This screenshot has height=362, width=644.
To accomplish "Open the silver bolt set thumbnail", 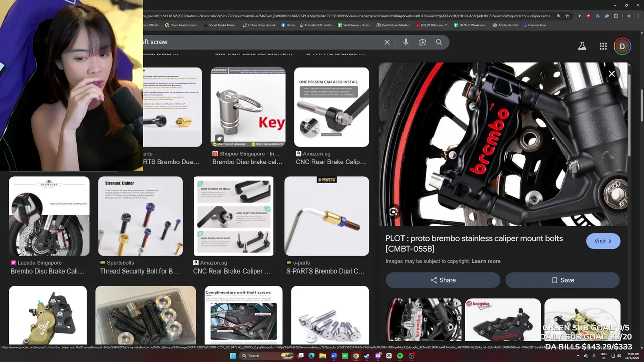I will pyautogui.click(x=330, y=315).
